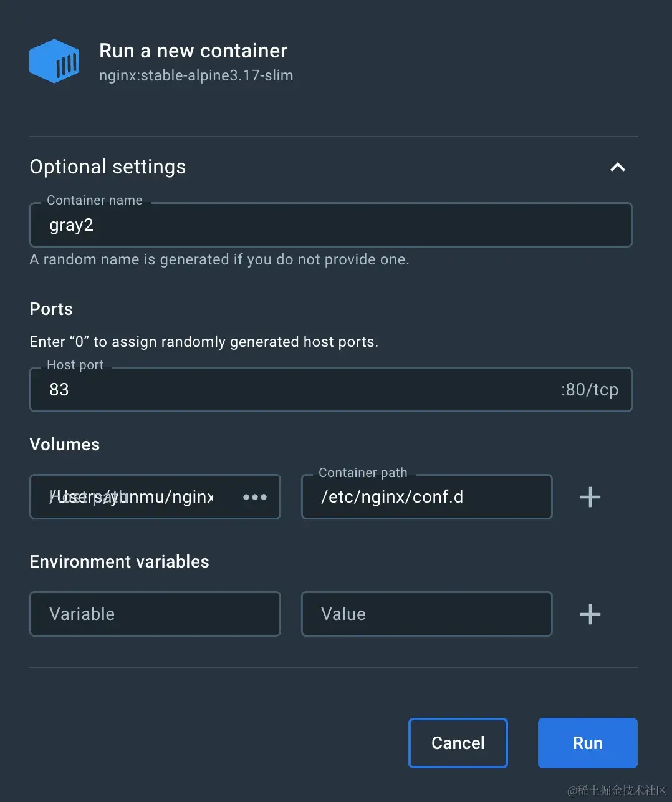672x802 pixels.
Task: Click the environment Variable input
Action: (x=155, y=614)
